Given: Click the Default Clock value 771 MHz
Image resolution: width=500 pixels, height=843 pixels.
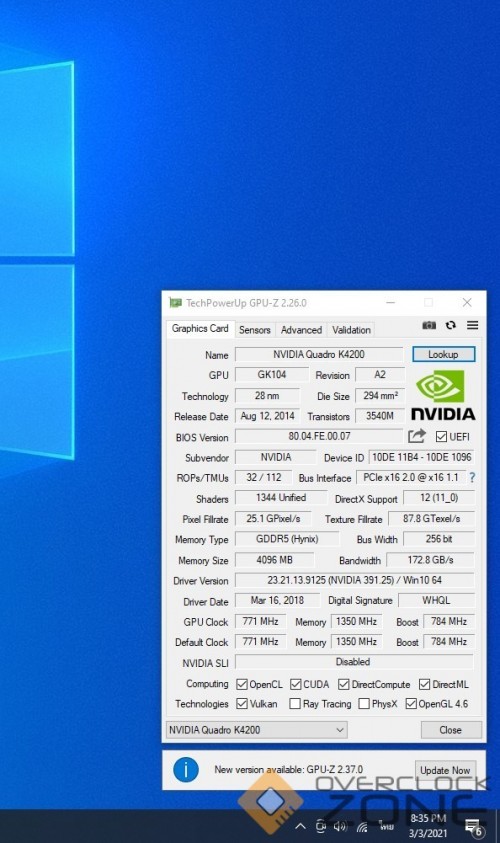Looking at the screenshot, I should (261, 642).
